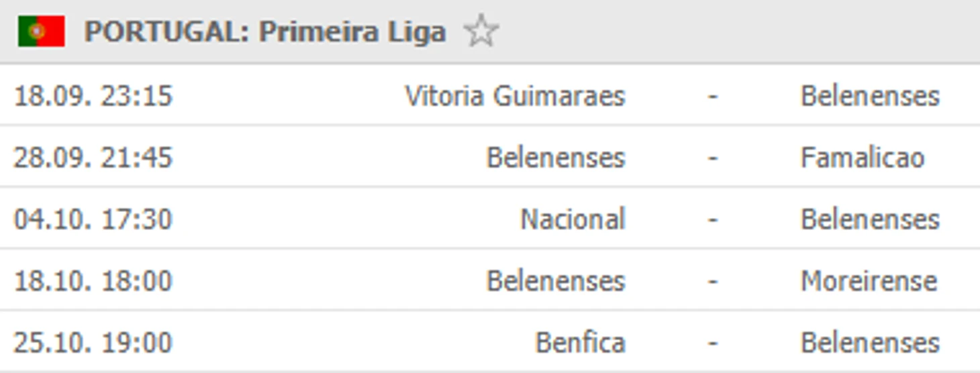This screenshot has width=980, height=373.
Task: Click the 04.10. 17:30 match time
Action: (x=93, y=219)
